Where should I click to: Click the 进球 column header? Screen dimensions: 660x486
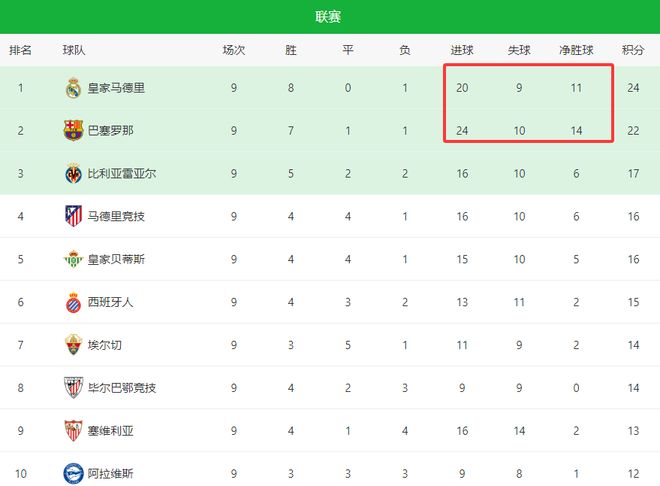pos(462,50)
